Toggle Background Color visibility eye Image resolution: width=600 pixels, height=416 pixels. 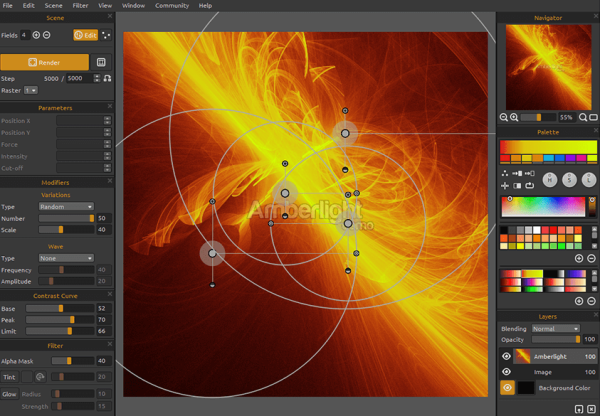pos(507,388)
